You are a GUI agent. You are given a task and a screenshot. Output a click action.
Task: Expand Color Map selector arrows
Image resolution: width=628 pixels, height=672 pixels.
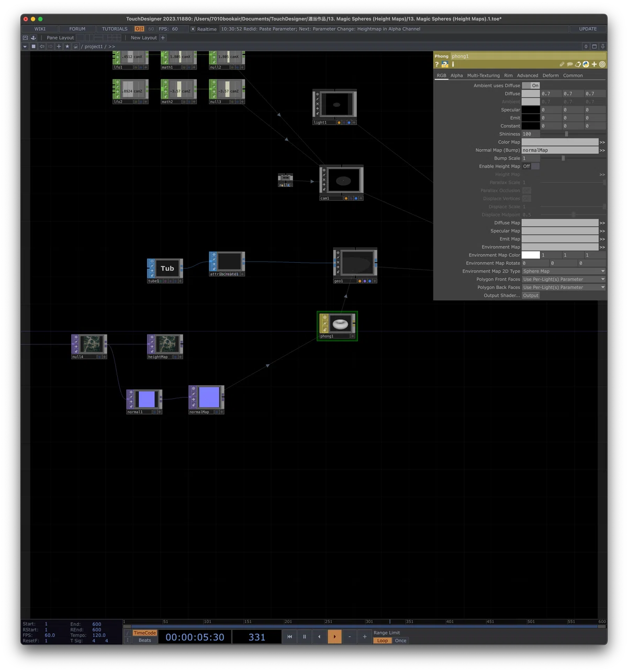[602, 142]
